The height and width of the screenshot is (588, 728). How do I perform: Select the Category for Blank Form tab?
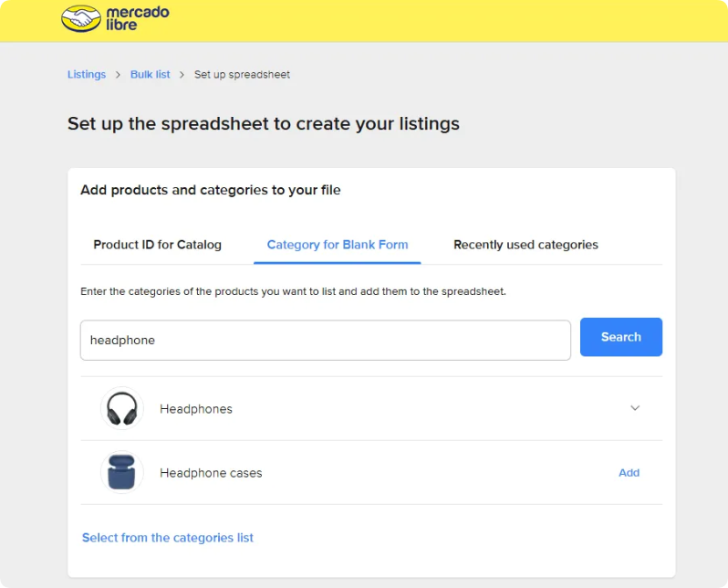[x=337, y=245]
